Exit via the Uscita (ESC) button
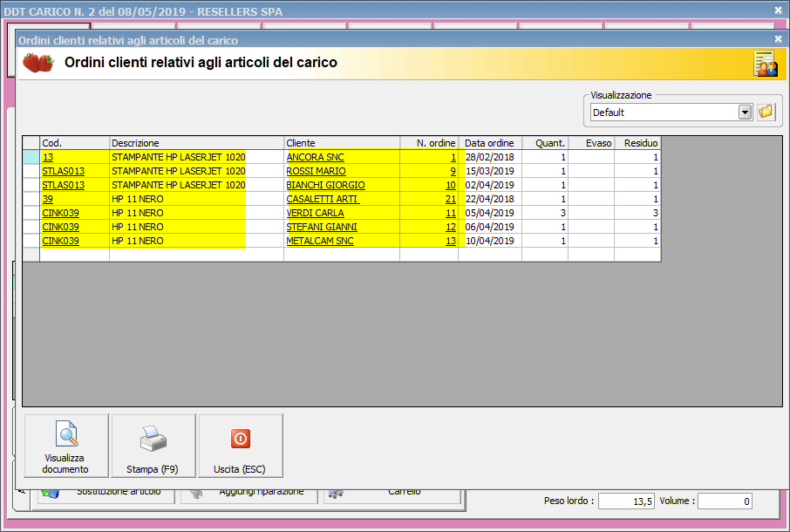Image resolution: width=790 pixels, height=532 pixels. [241, 446]
